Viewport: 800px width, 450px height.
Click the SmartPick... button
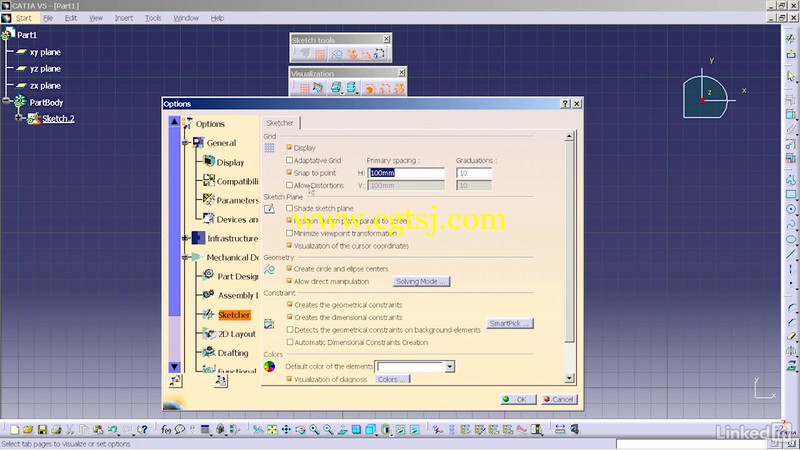tap(509, 323)
